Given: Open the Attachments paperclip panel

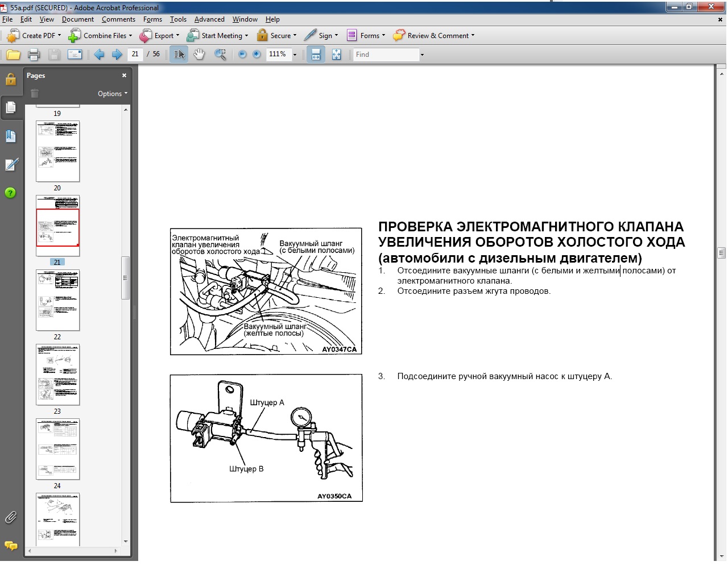Looking at the screenshot, I should 11,517.
